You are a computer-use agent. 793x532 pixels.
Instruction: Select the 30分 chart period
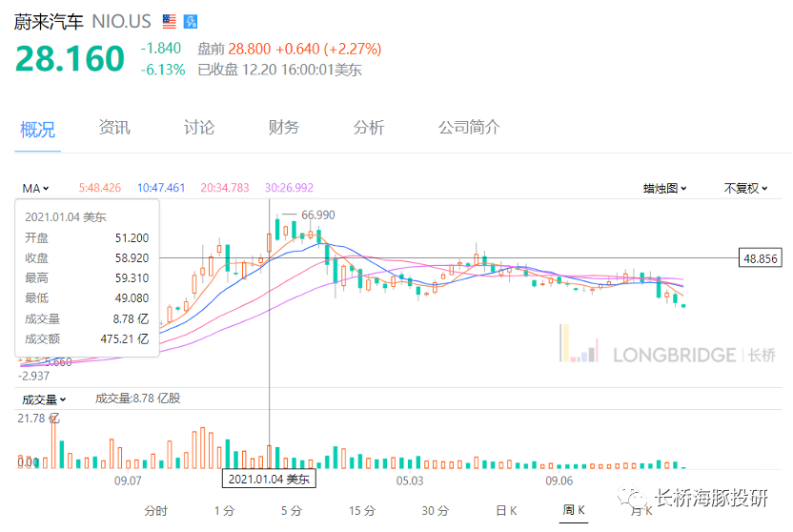pyautogui.click(x=436, y=511)
